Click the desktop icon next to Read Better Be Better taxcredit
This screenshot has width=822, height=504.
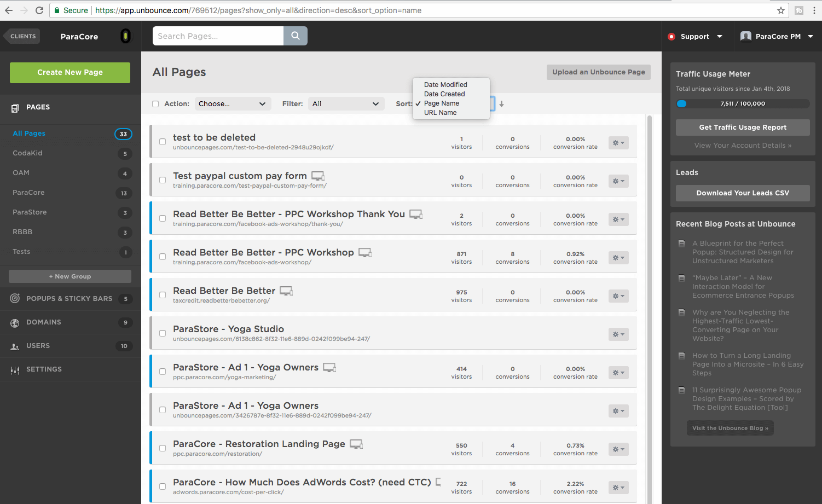286,291
